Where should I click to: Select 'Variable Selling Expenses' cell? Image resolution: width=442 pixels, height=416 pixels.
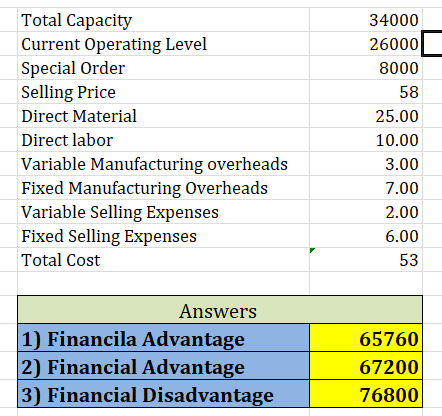(163, 212)
